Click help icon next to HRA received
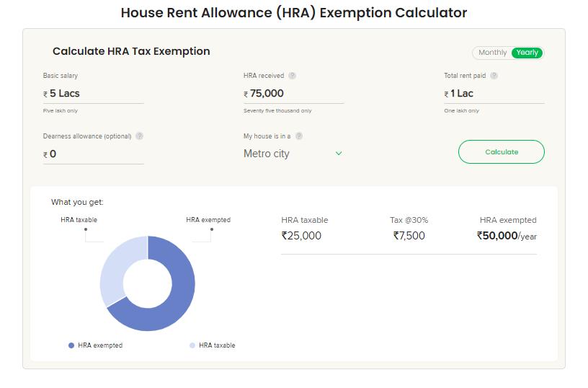 [293, 76]
